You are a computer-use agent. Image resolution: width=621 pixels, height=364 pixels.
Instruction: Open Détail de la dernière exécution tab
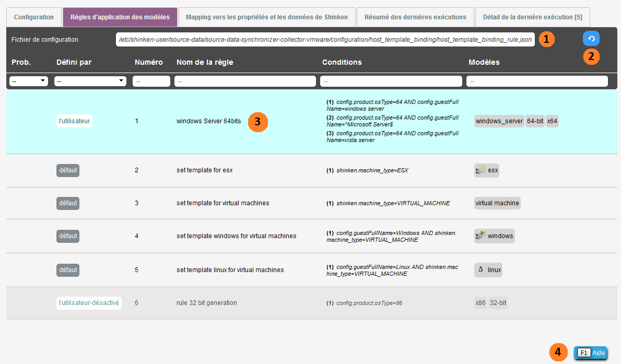532,17
